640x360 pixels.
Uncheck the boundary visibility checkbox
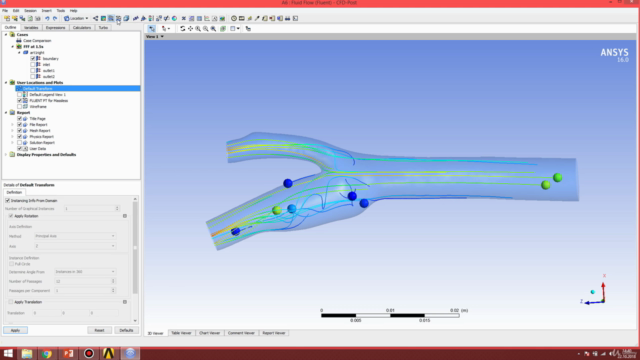tap(33, 58)
